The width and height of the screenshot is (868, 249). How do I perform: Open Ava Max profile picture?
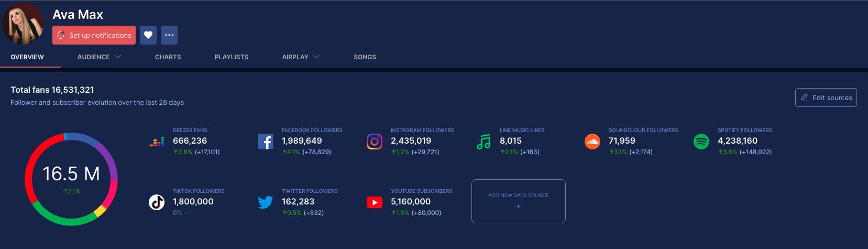[24, 24]
